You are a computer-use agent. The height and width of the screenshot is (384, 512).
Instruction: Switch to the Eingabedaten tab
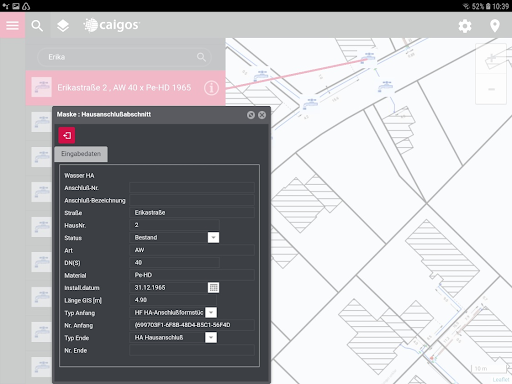click(81, 154)
